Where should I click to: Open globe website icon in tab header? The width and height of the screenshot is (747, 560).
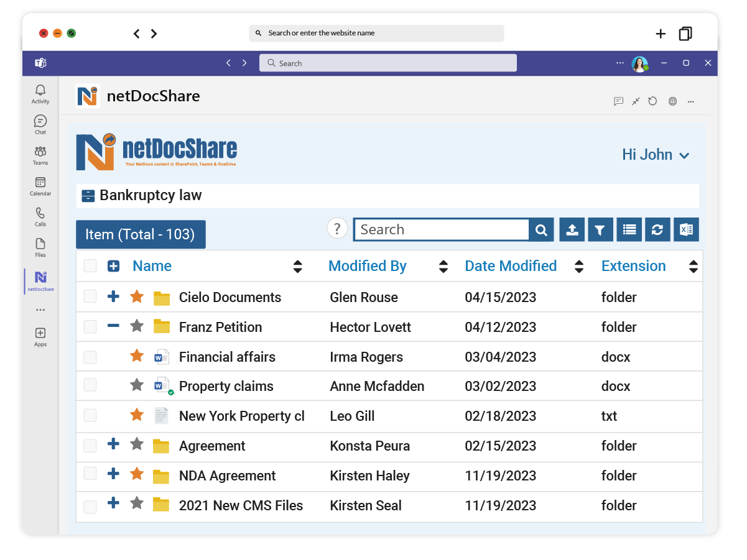point(672,101)
